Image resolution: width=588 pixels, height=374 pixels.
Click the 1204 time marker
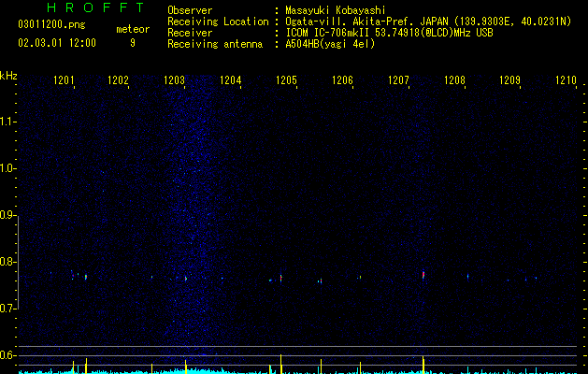pyautogui.click(x=230, y=80)
